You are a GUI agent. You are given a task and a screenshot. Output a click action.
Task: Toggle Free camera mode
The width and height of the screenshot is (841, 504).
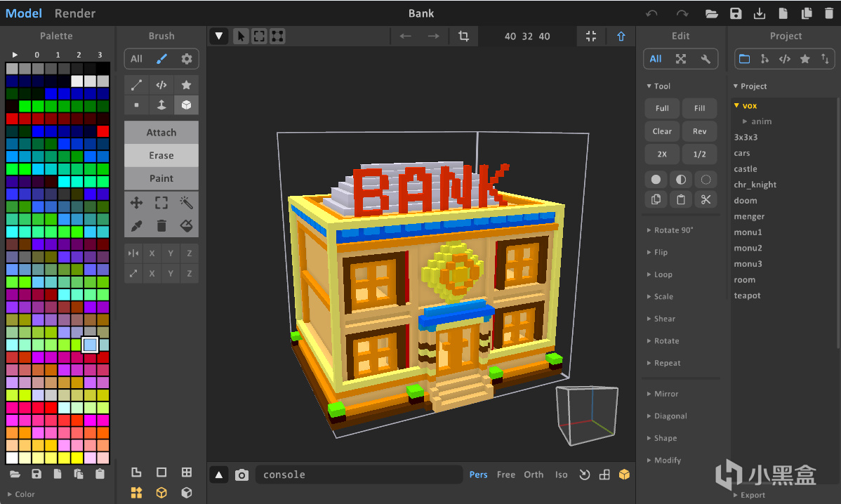505,475
